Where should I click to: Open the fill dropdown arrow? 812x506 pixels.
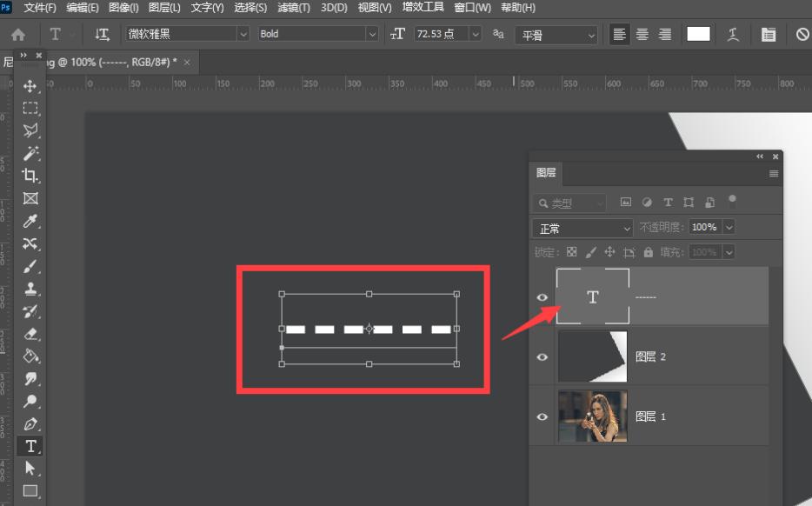coord(729,252)
